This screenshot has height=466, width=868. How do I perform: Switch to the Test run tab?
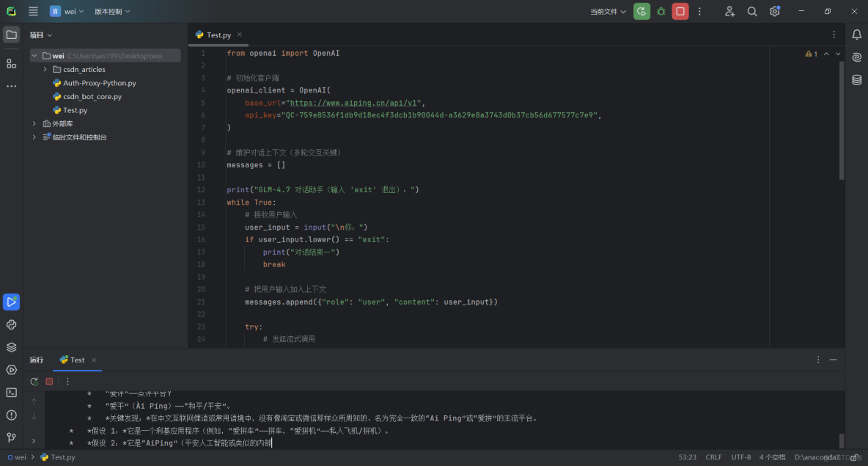(x=77, y=360)
